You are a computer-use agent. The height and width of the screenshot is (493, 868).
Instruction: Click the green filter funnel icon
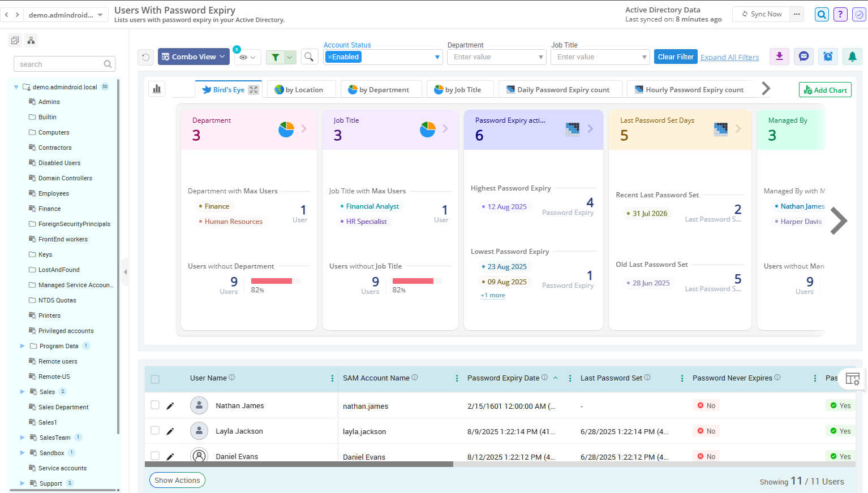click(275, 57)
